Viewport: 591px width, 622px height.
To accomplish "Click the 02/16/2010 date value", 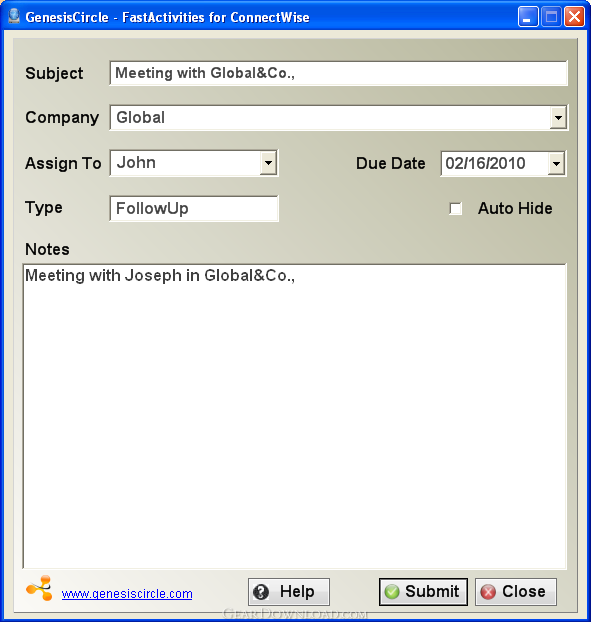I will tap(485, 163).
